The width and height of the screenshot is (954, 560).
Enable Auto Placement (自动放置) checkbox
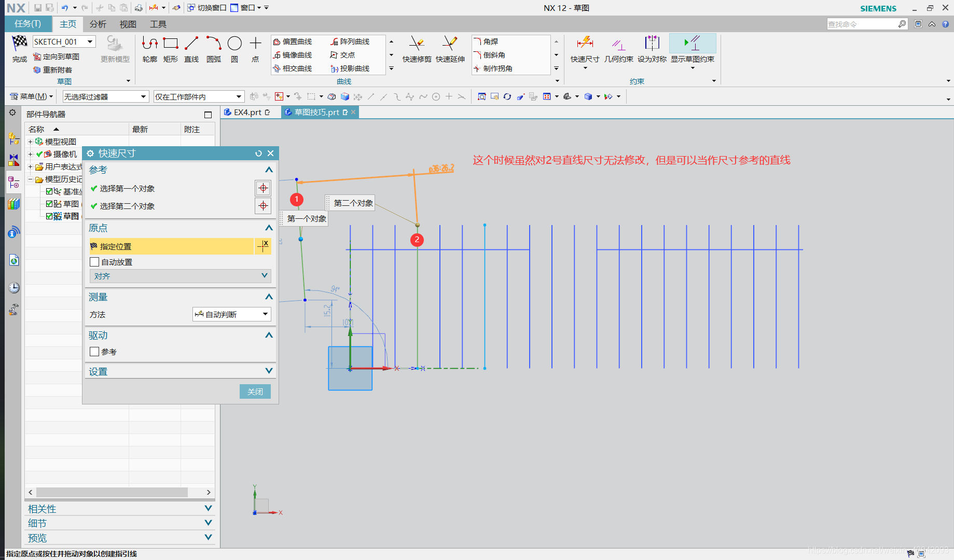click(x=94, y=262)
